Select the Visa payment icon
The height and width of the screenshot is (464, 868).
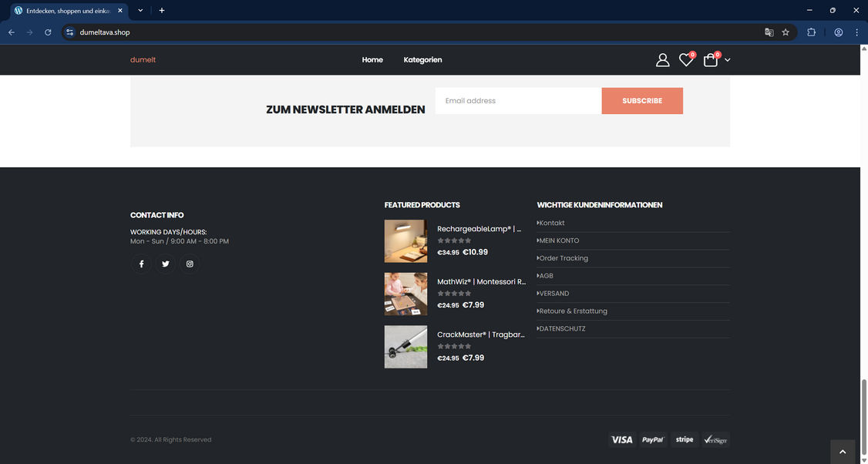click(623, 439)
